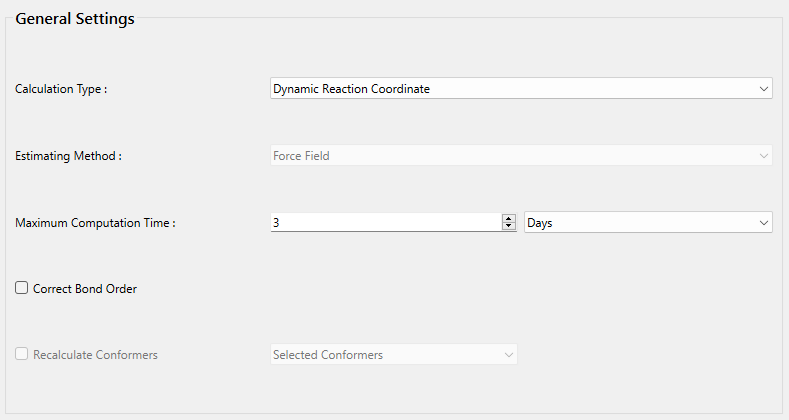The height and width of the screenshot is (420, 789).
Task: Click the Calculation Type label
Action: (x=61, y=89)
